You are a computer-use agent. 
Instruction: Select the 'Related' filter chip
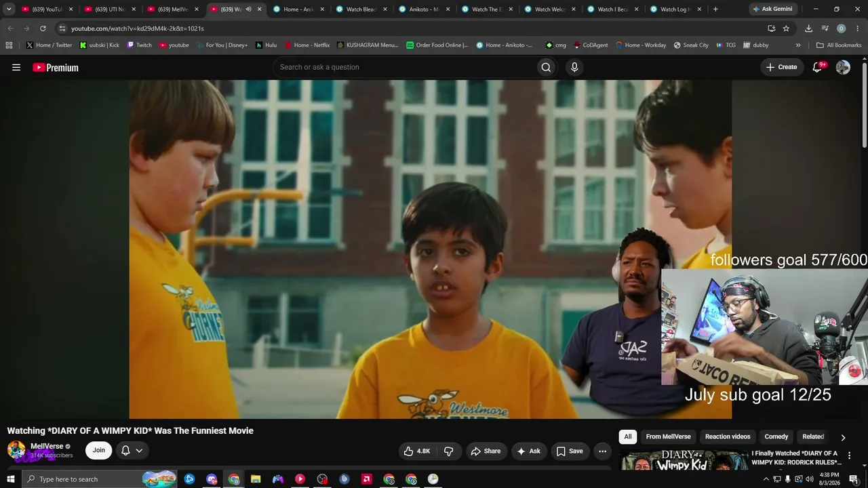(x=813, y=437)
